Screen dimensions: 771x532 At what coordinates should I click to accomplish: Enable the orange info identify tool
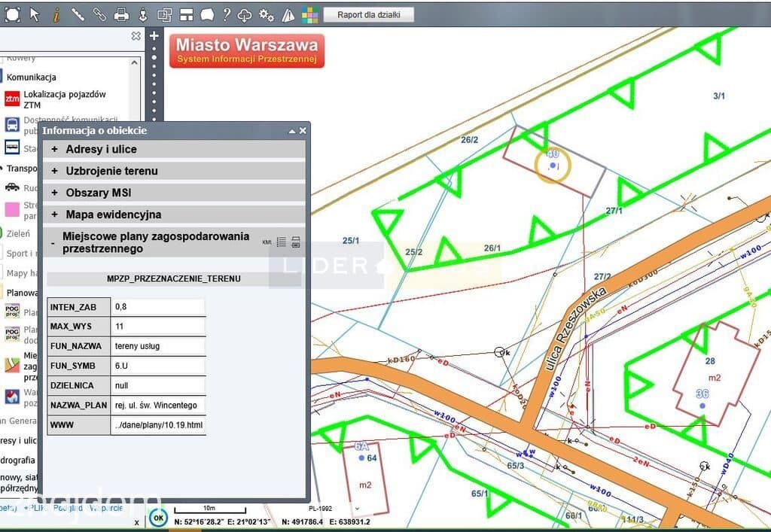coord(56,15)
